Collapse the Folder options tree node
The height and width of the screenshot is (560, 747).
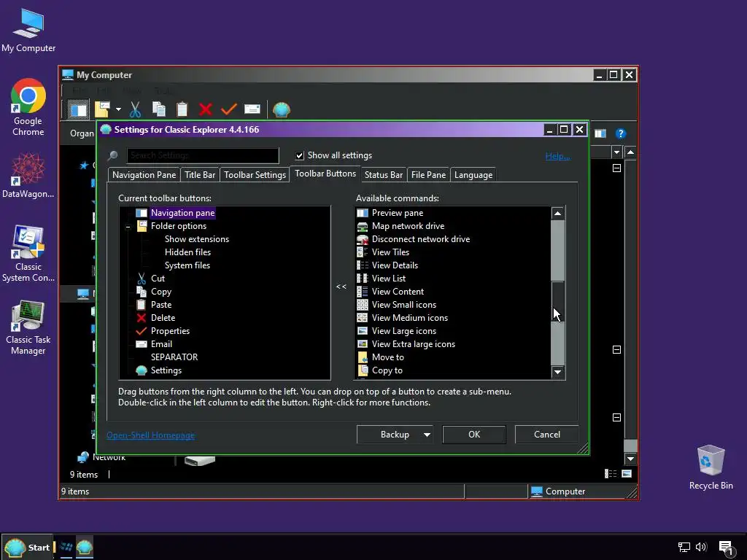[x=128, y=227]
